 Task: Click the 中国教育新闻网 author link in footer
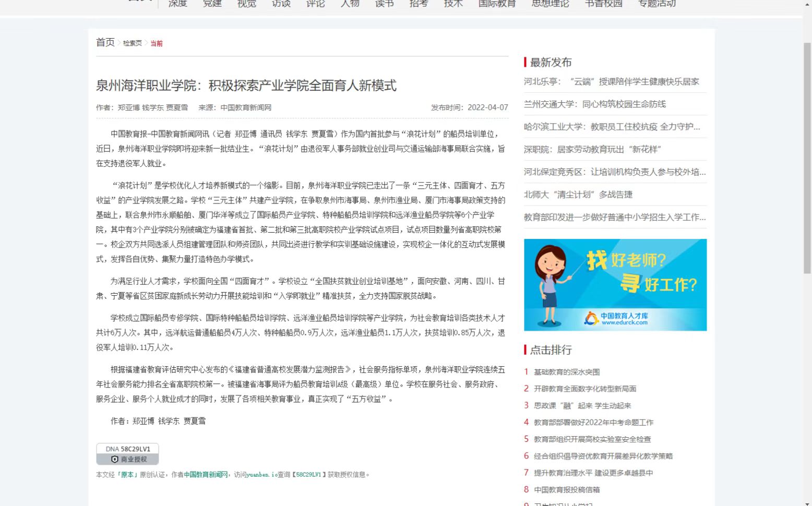pyautogui.click(x=206, y=475)
